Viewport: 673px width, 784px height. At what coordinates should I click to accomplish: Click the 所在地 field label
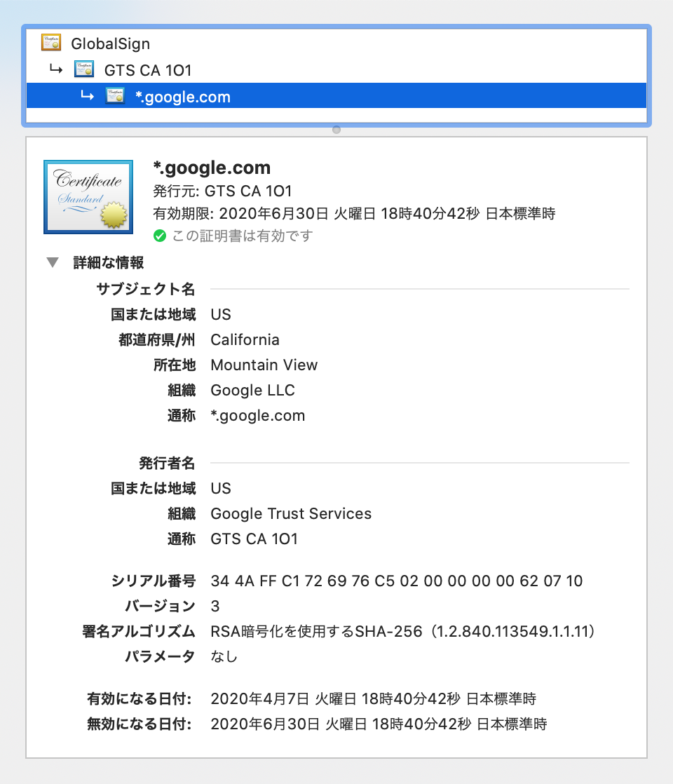(x=174, y=365)
